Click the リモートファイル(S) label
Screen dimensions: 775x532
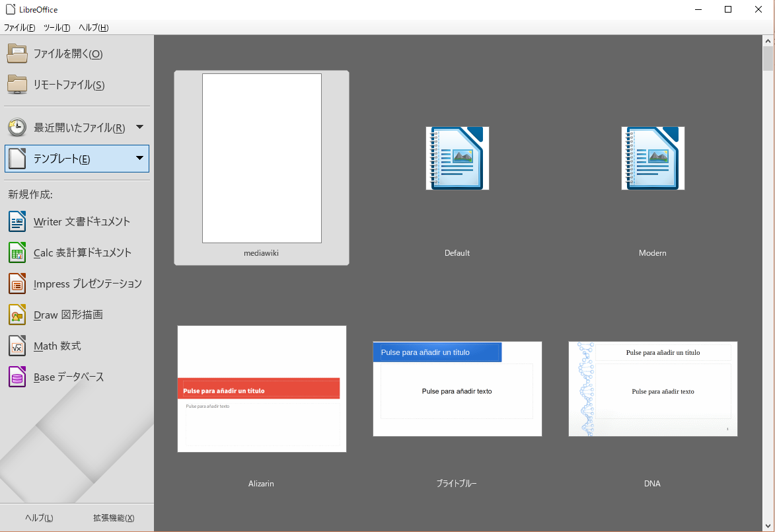[69, 85]
